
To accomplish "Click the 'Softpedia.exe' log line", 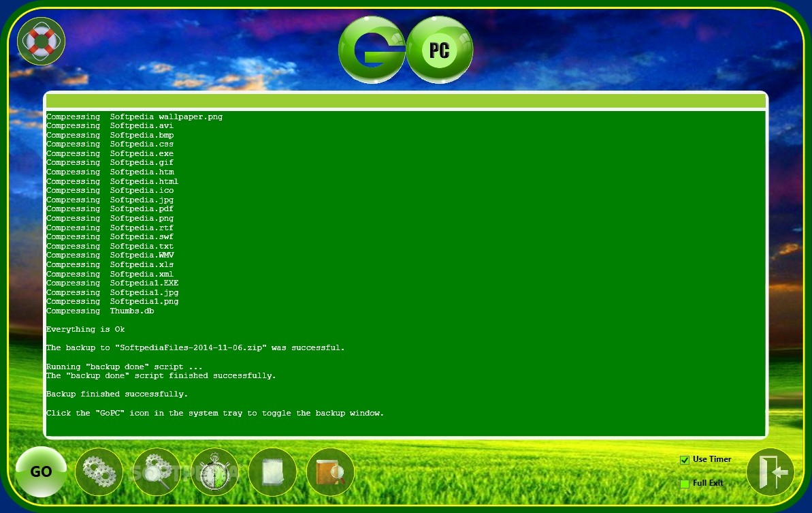I will coord(110,153).
